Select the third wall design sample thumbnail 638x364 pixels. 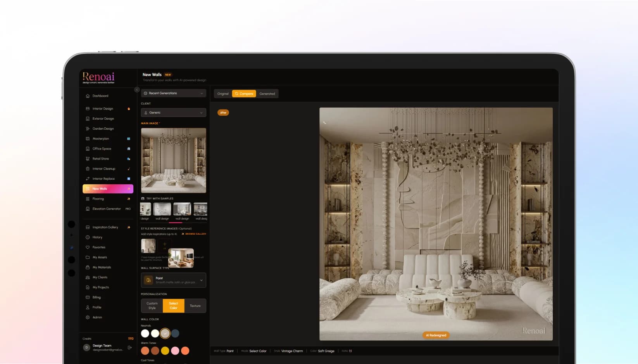click(182, 209)
